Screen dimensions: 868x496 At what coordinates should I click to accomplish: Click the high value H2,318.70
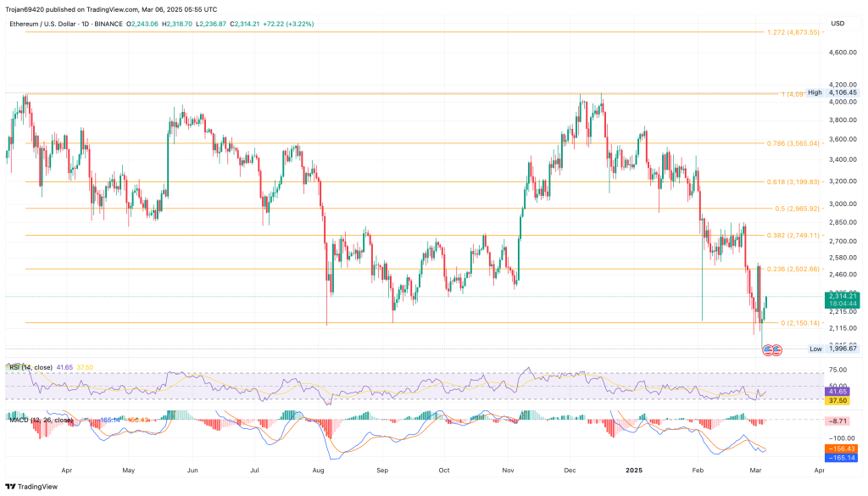pos(177,25)
